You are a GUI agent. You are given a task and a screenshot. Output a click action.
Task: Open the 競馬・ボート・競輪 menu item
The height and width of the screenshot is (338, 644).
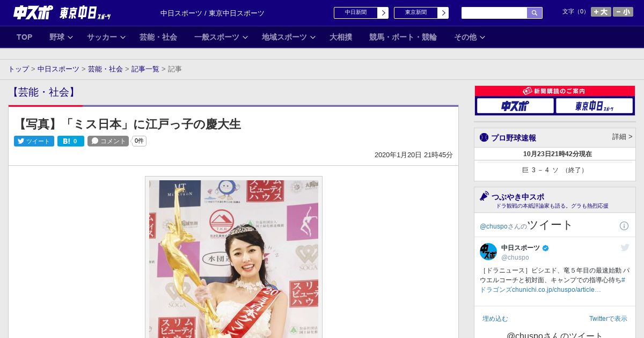[403, 37]
